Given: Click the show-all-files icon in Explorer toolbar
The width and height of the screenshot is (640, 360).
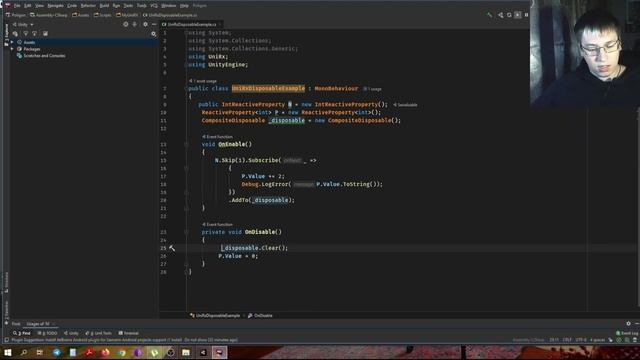Looking at the screenshot, I should click(x=45, y=34).
